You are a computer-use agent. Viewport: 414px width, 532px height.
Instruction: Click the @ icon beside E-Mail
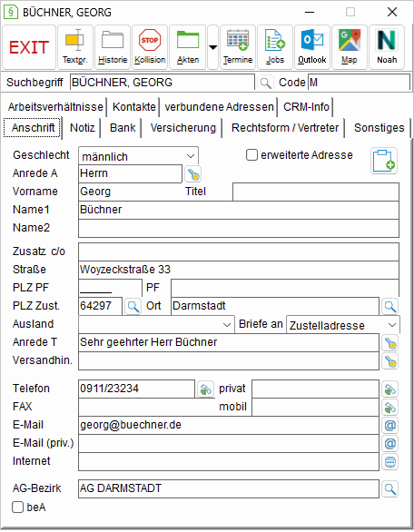click(x=389, y=425)
